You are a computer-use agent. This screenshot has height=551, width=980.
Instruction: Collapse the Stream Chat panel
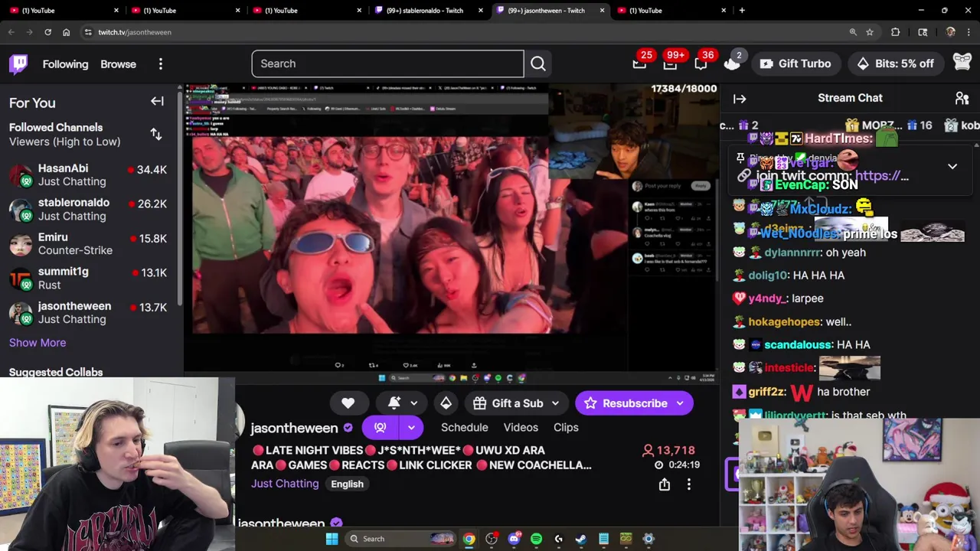(740, 98)
